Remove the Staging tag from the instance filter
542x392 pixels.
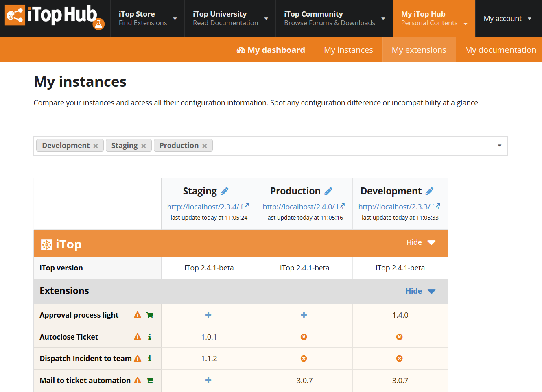144,146
